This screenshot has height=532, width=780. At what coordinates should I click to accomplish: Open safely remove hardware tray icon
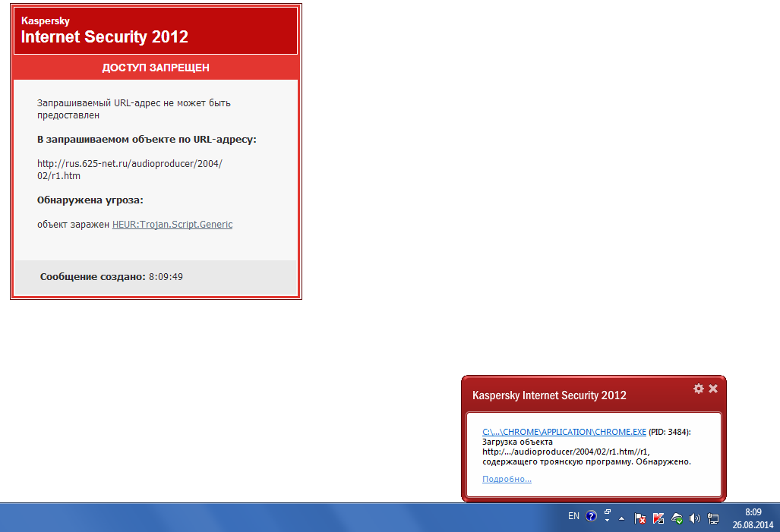pyautogui.click(x=677, y=518)
